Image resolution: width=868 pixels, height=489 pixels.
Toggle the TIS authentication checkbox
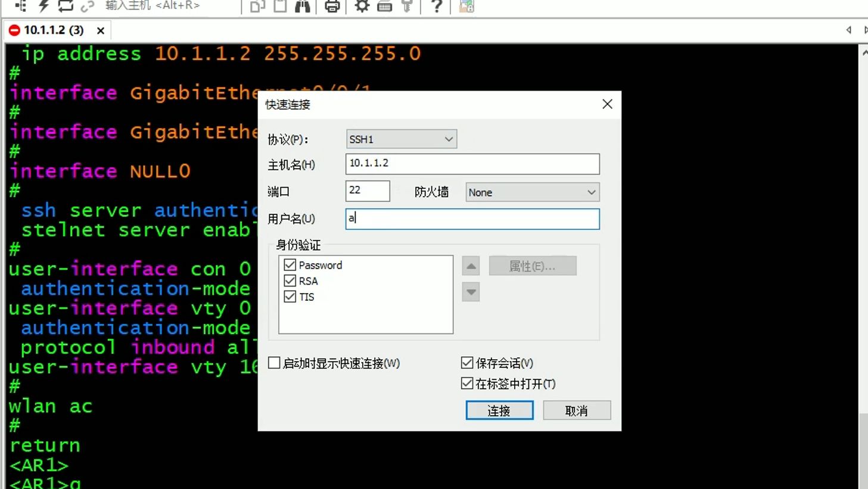point(290,297)
